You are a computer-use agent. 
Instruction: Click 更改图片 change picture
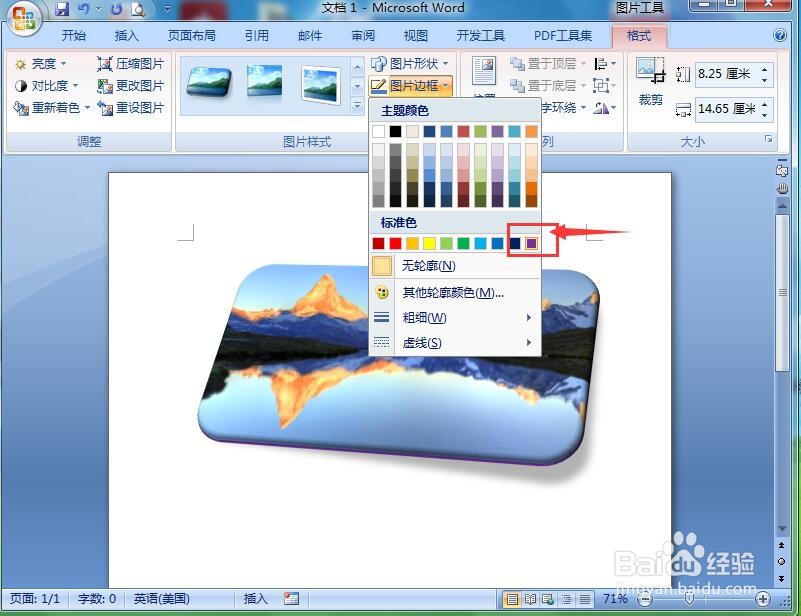pyautogui.click(x=131, y=86)
